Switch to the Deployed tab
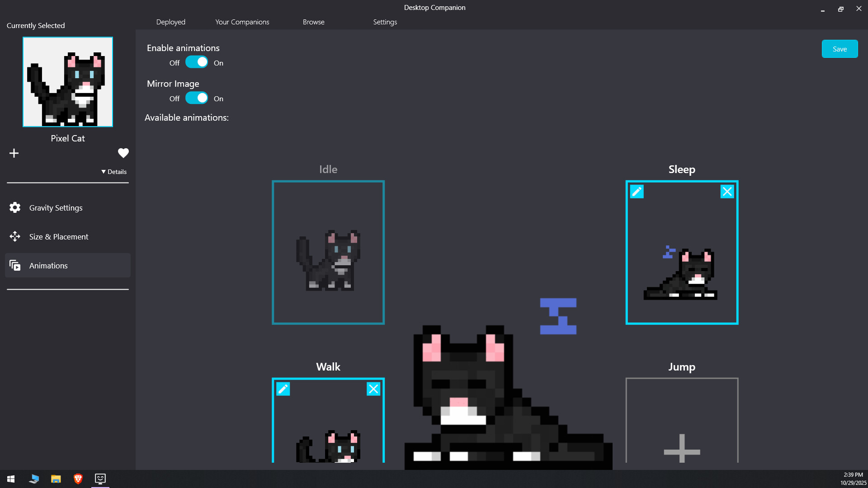 click(x=170, y=22)
